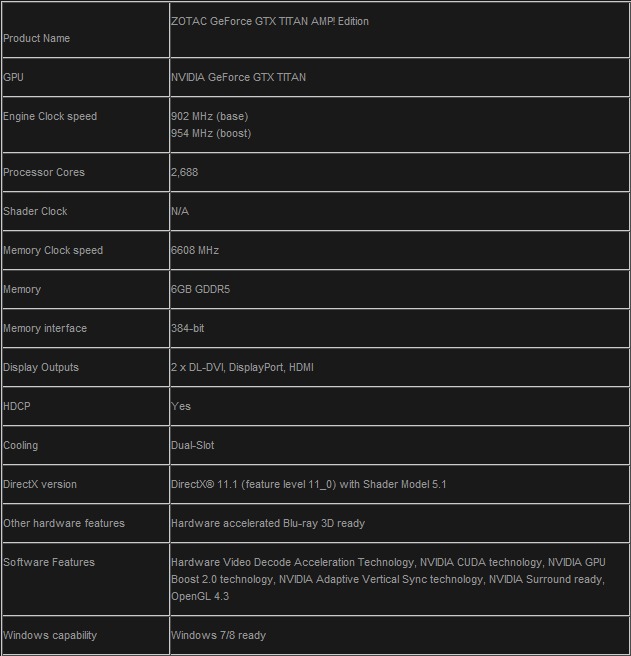Select the ZOTAC GeForce GTX TITAN AMP! Edition text
631x656 pixels.
pos(269,21)
